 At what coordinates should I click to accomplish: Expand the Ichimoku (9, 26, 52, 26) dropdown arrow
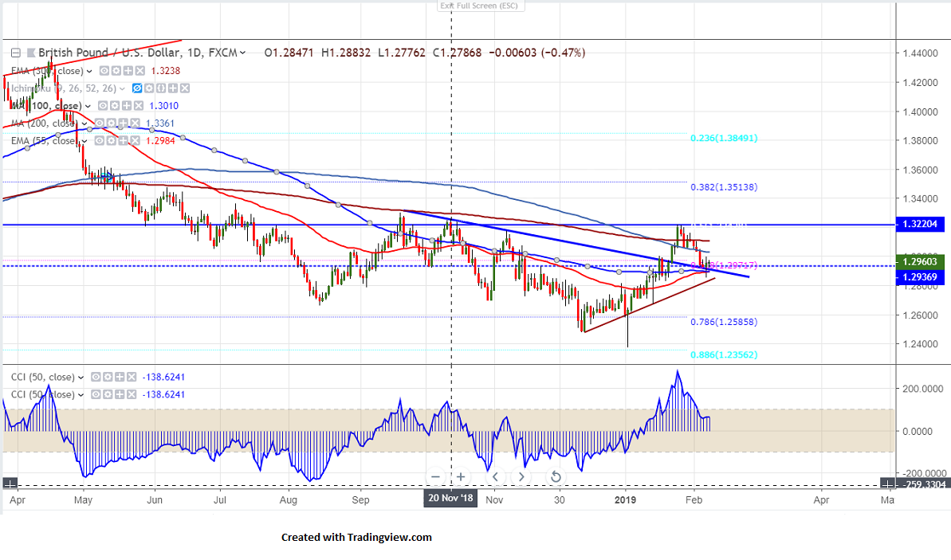pyautogui.click(x=122, y=89)
